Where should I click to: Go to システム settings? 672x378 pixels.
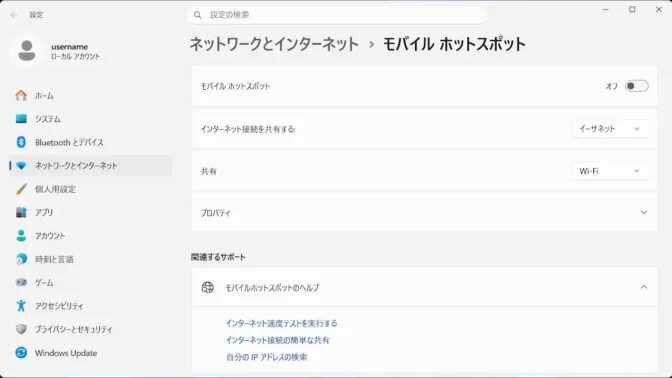click(x=90, y=119)
